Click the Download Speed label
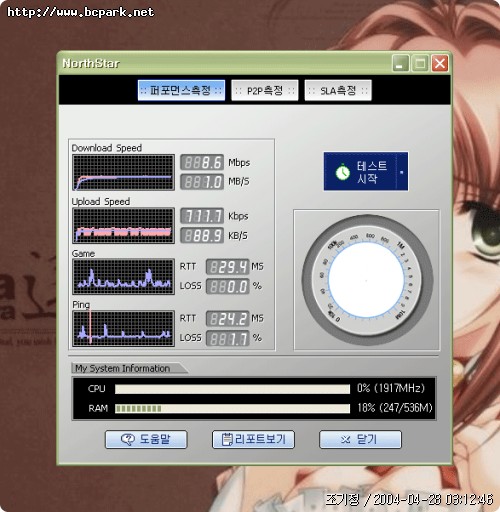The height and width of the screenshot is (512, 500). coord(107,148)
